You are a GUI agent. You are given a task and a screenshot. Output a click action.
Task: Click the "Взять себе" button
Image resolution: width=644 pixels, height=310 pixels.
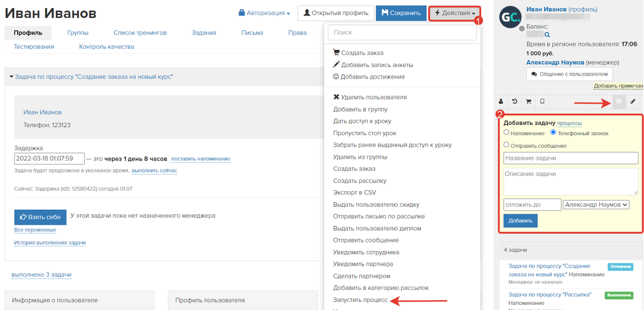(x=40, y=217)
